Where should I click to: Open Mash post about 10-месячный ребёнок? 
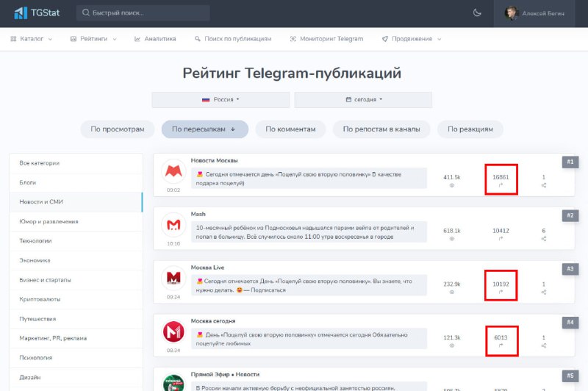point(309,232)
